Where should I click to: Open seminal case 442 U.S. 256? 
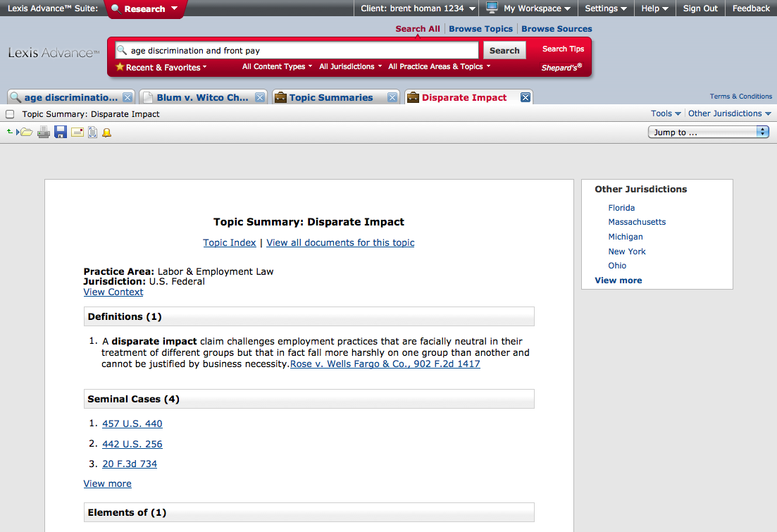[x=132, y=444]
